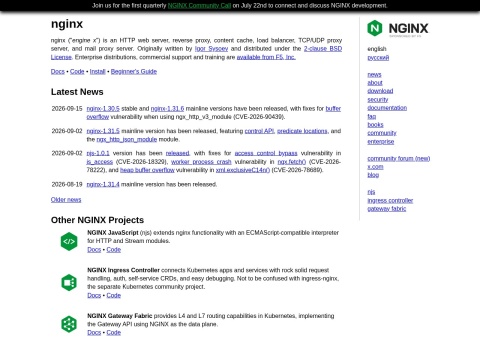
Task: Click the NGINX JavaScript hexagon icon
Action: tap(69, 241)
